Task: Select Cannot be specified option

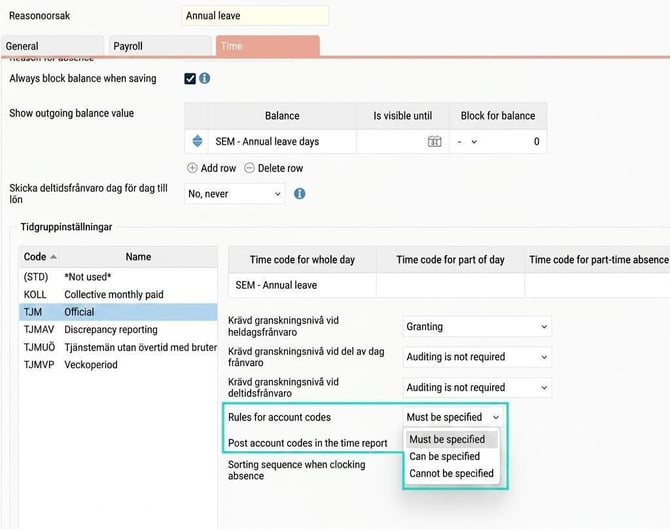Action: click(452, 473)
